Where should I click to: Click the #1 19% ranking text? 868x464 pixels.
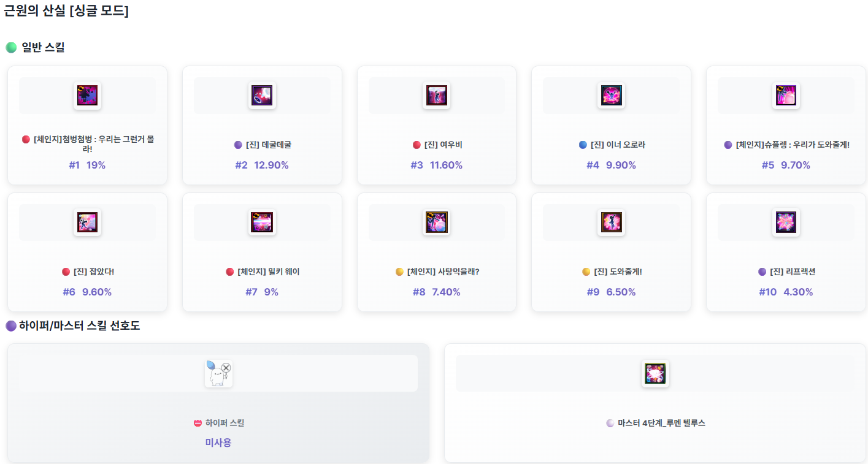(x=87, y=165)
